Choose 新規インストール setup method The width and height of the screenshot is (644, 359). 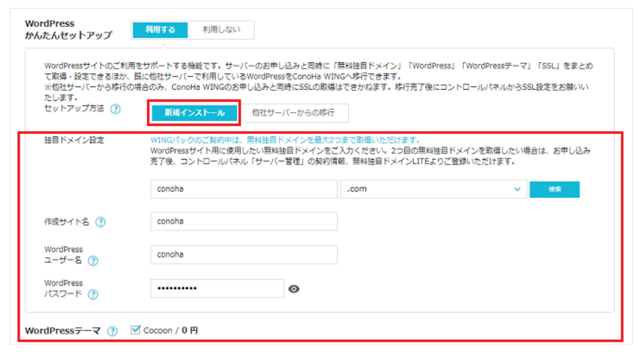click(x=194, y=113)
